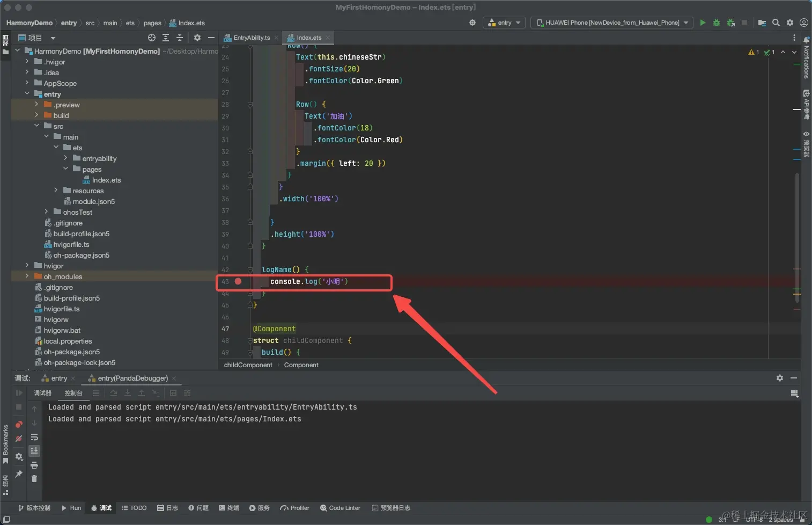Image resolution: width=812 pixels, height=525 pixels.
Task: Toggle breakpoint on line 43
Action: click(238, 281)
